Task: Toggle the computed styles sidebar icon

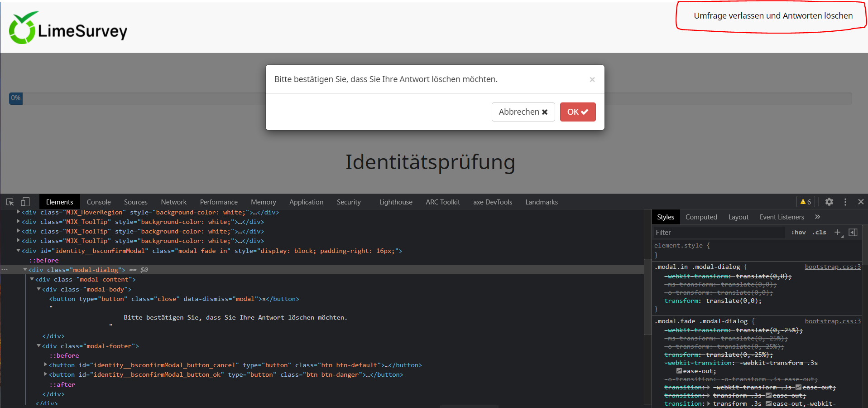Action: [853, 233]
